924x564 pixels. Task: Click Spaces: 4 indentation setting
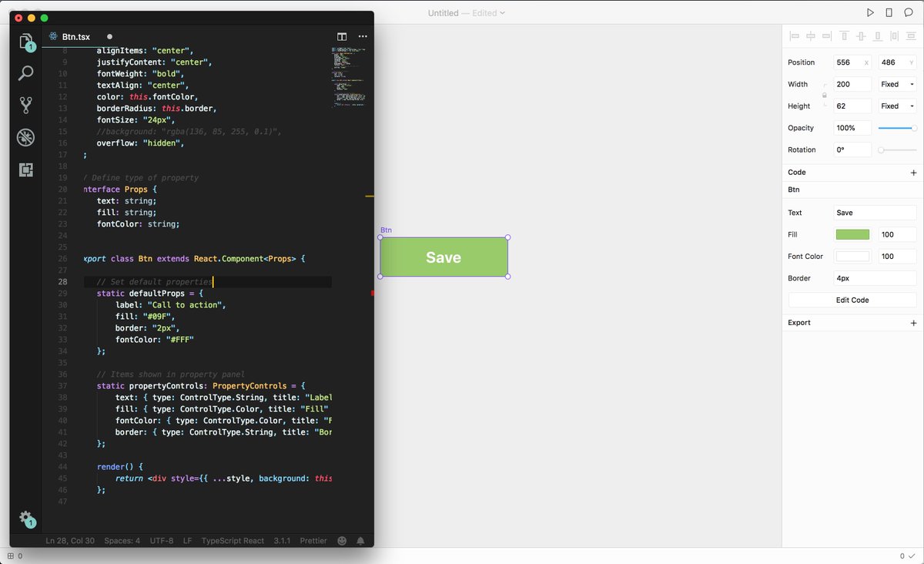click(x=122, y=541)
